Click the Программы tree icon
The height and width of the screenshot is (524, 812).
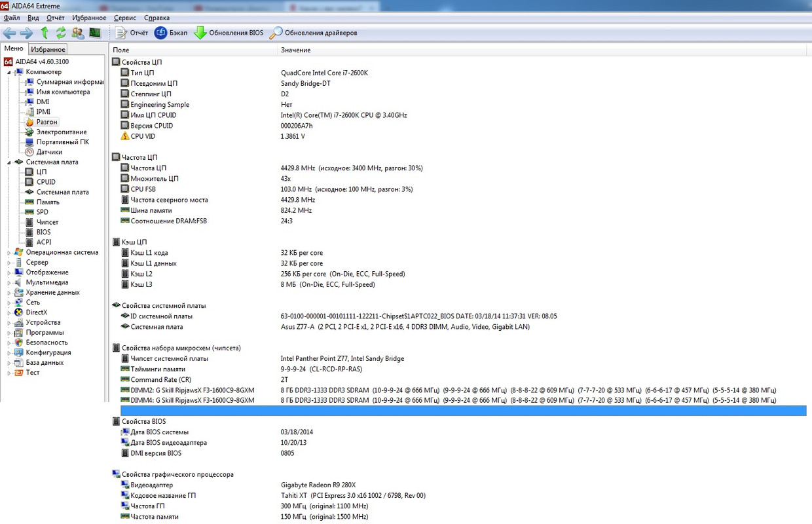[x=19, y=333]
